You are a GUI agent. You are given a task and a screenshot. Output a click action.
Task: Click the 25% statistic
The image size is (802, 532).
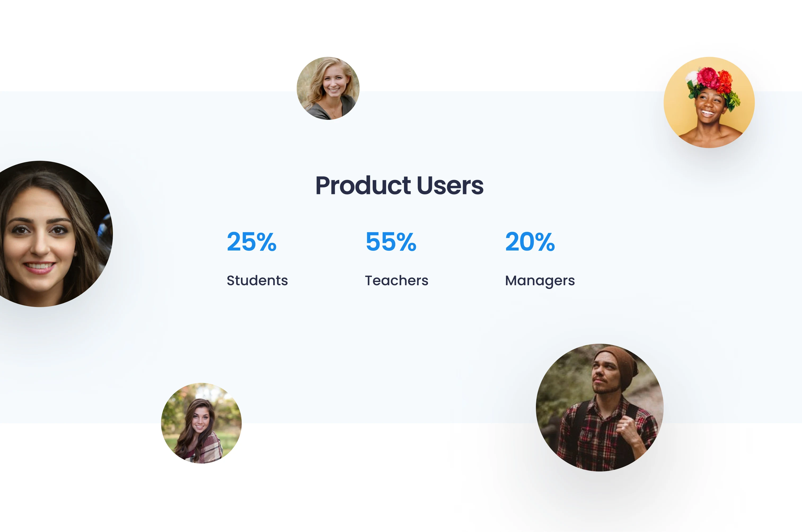click(x=252, y=242)
